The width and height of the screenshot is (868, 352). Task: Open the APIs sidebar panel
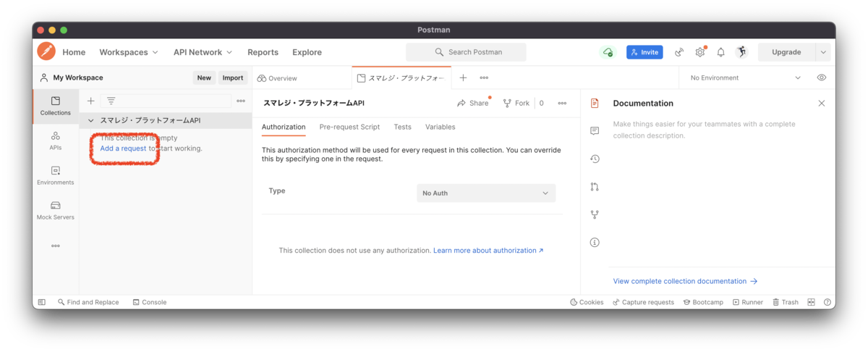56,141
